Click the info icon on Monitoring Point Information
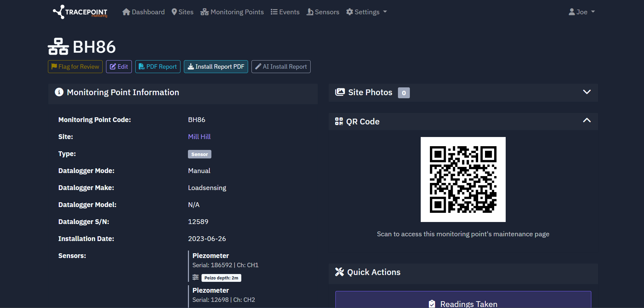This screenshot has height=308, width=644. pyautogui.click(x=59, y=92)
